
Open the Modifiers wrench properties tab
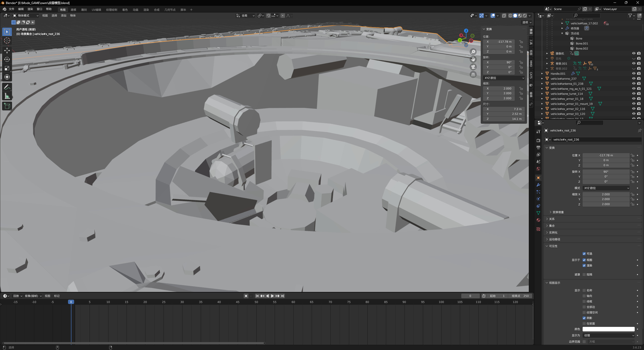[x=538, y=185]
